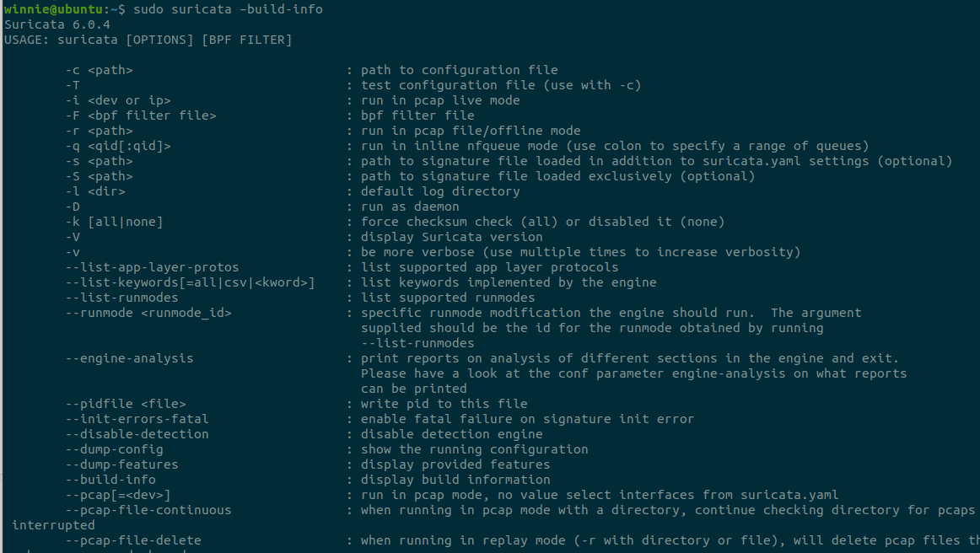
Task: Click the --build-info option in list
Action: point(110,480)
